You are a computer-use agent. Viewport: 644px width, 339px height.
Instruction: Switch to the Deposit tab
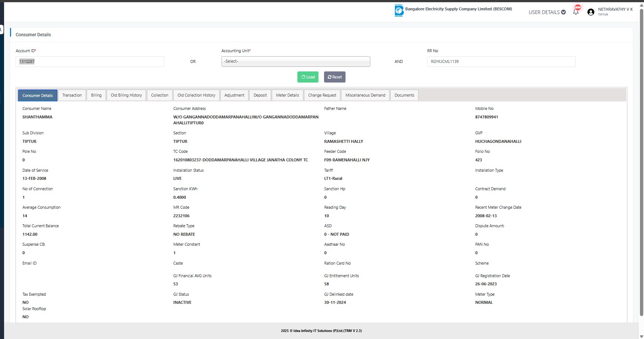260,95
